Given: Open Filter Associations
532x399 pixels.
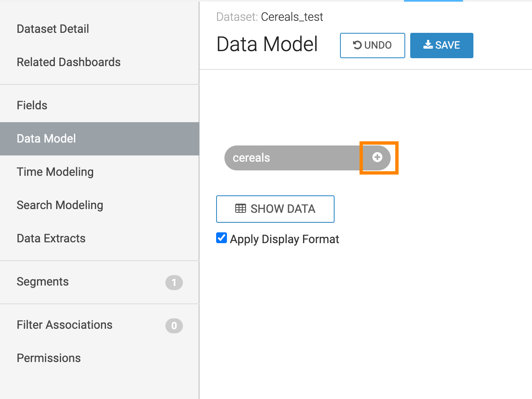Looking at the screenshot, I should tap(64, 325).
